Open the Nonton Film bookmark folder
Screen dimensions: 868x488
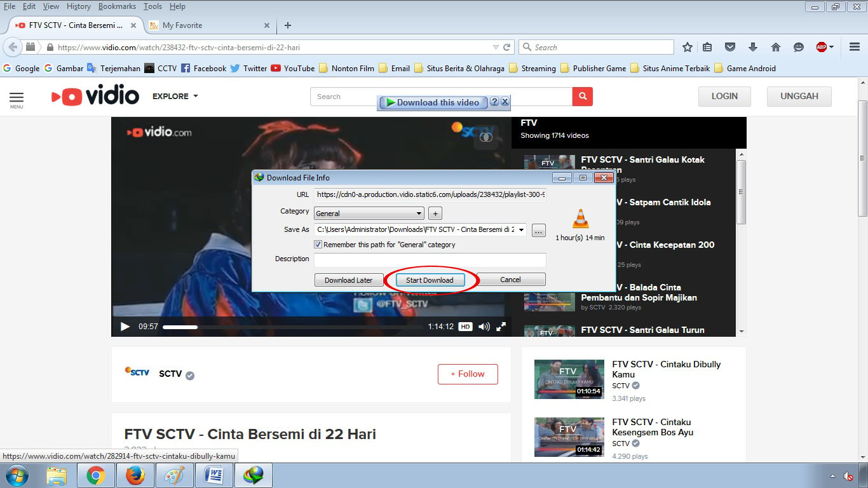pyautogui.click(x=346, y=69)
